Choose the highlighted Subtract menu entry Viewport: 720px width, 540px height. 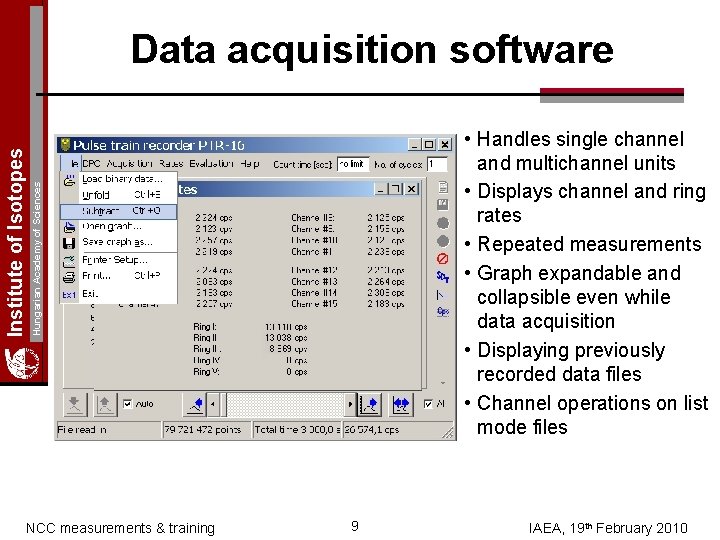pyautogui.click(x=119, y=211)
